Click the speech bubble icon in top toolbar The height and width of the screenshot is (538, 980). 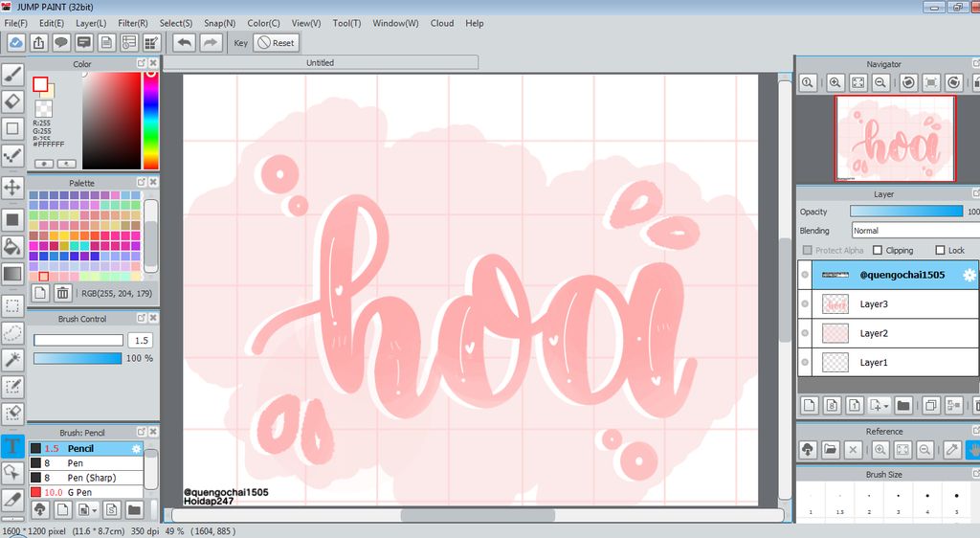pos(60,42)
